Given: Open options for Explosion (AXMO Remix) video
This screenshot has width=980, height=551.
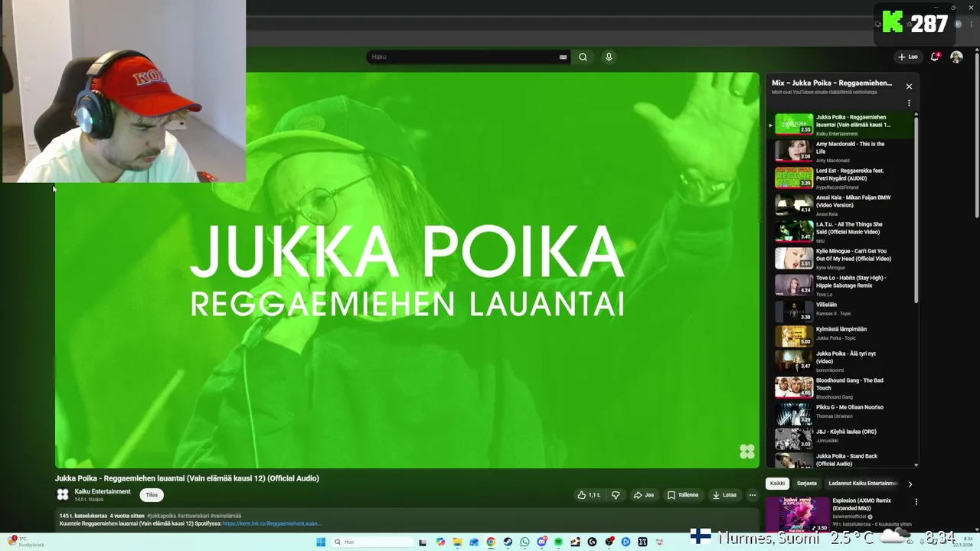Looking at the screenshot, I should point(916,502).
